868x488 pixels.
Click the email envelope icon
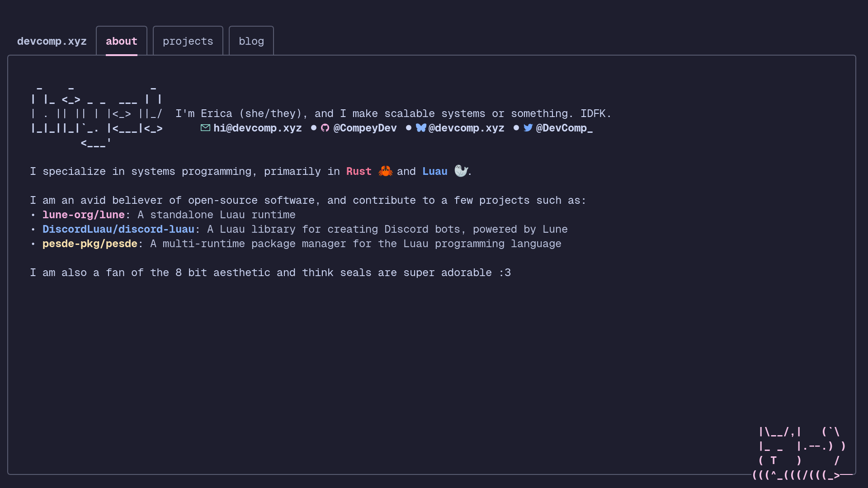tap(205, 128)
